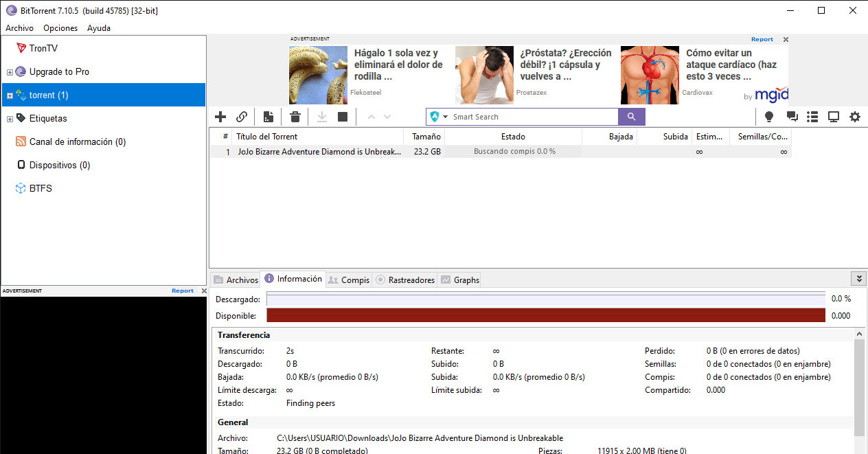Click the banana knee ad thumbnail
The image size is (868, 454).
point(318,75)
